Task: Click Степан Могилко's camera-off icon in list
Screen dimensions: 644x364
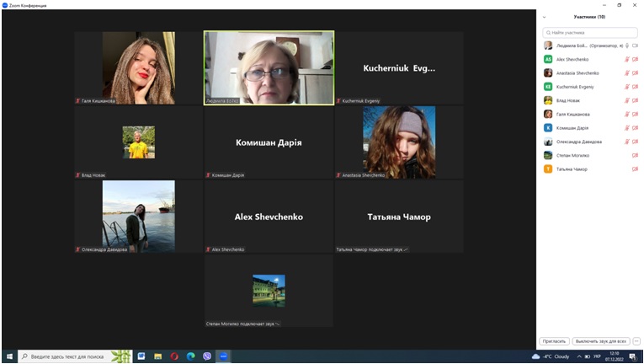Action: [635, 156]
